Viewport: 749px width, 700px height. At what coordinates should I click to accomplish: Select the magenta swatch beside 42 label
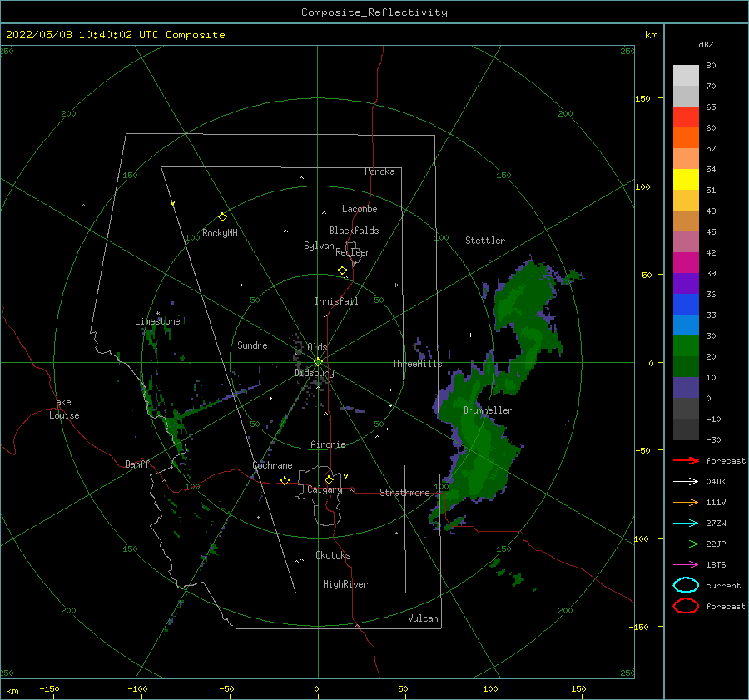(686, 263)
